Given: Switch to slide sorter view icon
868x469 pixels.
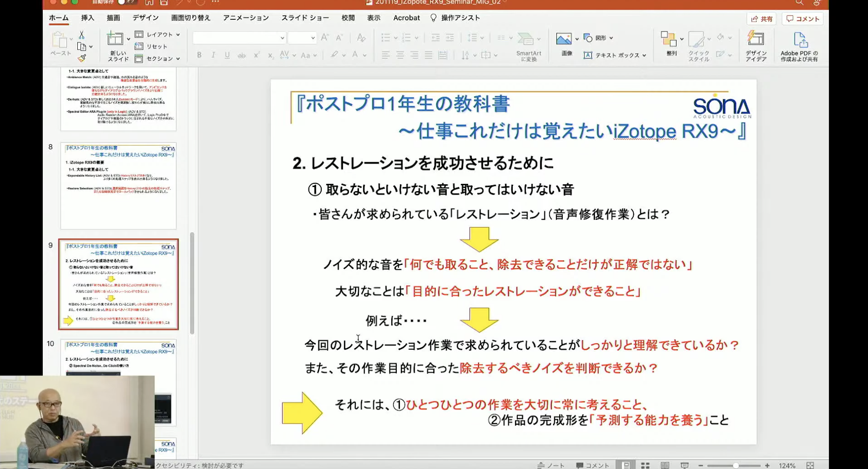Looking at the screenshot, I should coord(645,465).
